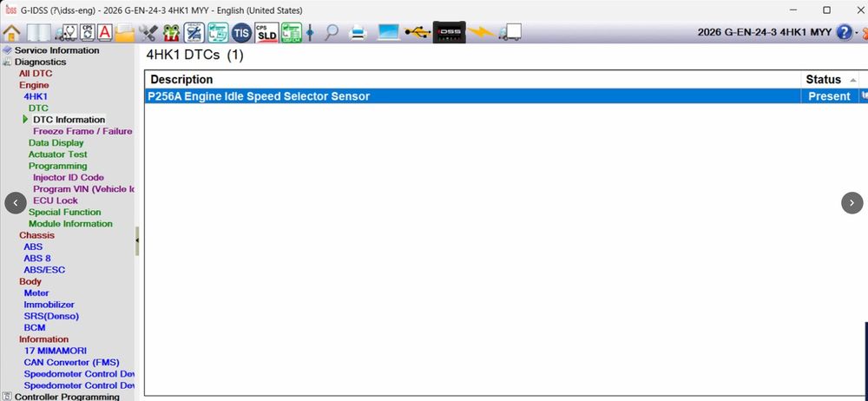Select ABS/ESC module
Viewport: 868px width, 401px height.
(x=44, y=270)
